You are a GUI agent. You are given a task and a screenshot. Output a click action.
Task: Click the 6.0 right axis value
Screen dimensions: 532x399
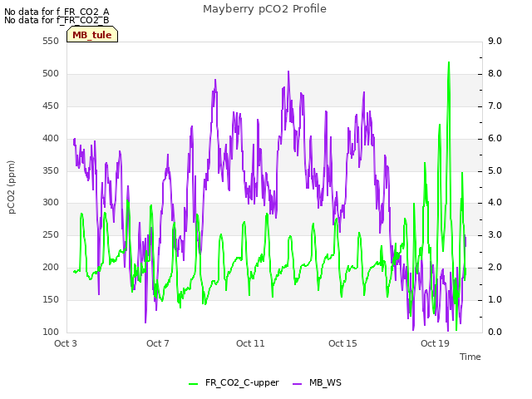[x=495, y=139]
